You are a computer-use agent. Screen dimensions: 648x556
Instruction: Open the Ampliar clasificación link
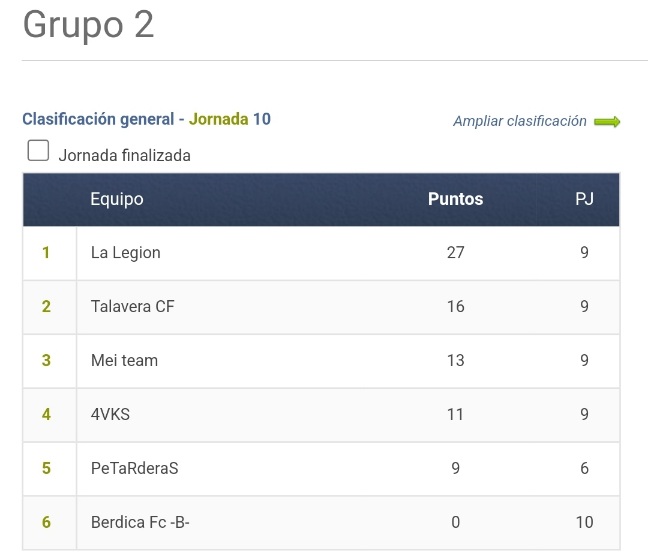[x=520, y=121]
